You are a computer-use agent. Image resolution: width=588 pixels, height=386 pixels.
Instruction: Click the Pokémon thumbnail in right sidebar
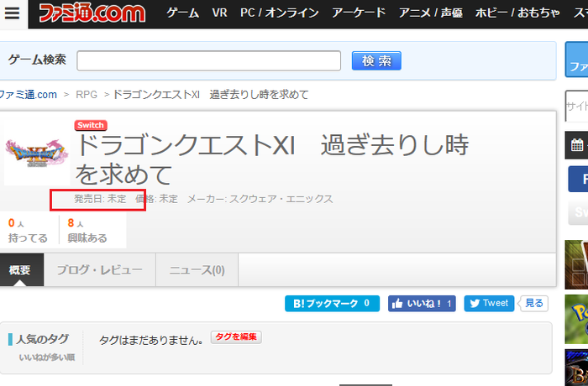577,320
